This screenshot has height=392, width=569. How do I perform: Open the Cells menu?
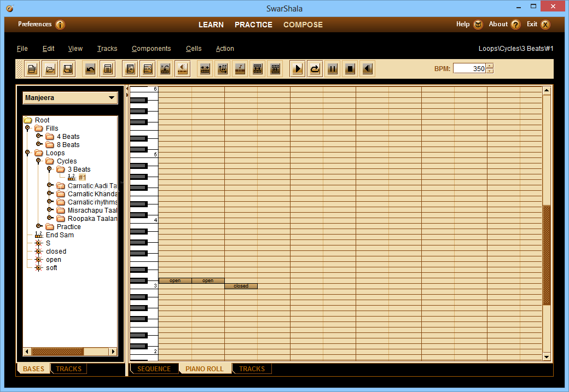194,49
